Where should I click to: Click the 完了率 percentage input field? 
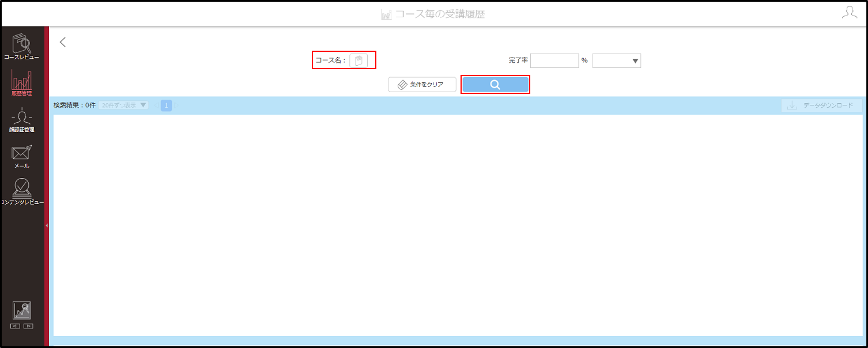click(554, 60)
